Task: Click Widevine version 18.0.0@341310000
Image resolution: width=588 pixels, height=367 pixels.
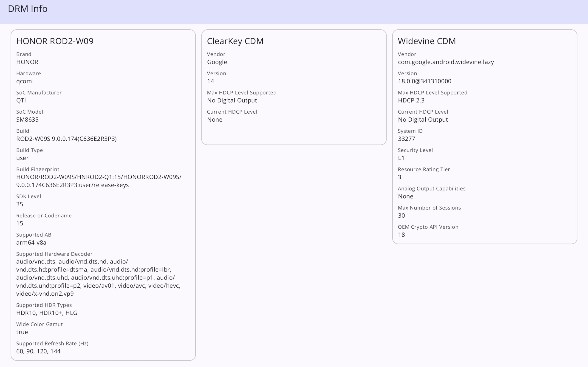Action: (424, 81)
